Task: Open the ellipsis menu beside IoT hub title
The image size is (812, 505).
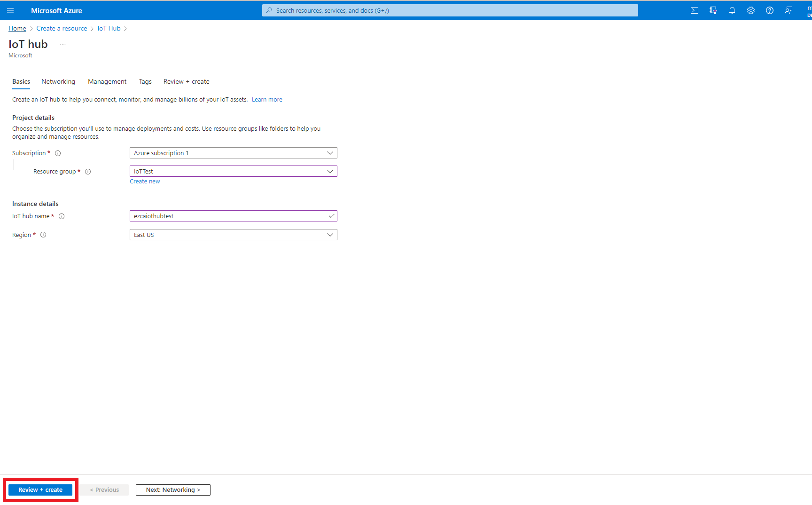Action: coord(63,44)
